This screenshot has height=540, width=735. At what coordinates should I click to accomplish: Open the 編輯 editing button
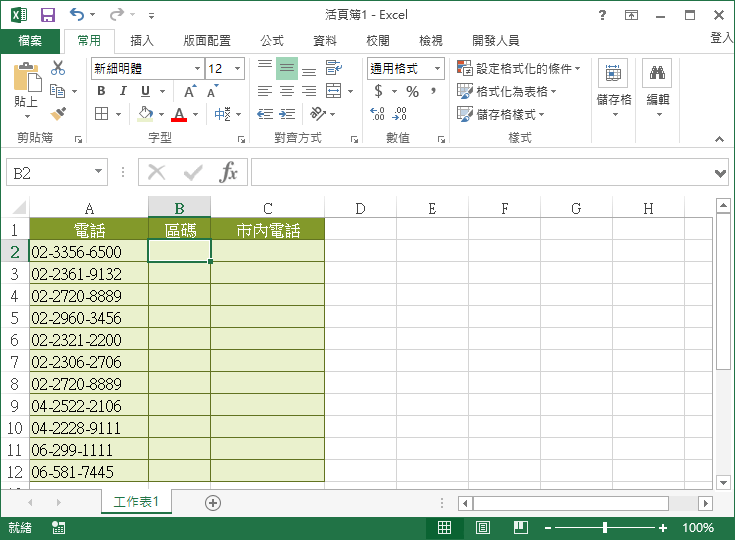pyautogui.click(x=658, y=88)
